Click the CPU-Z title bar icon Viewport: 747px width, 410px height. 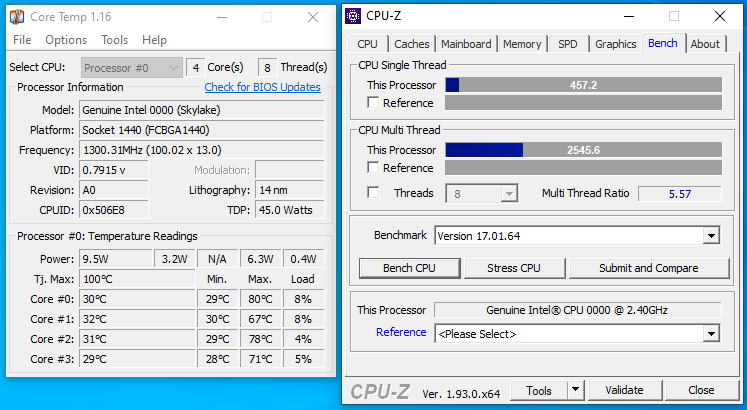pos(354,16)
